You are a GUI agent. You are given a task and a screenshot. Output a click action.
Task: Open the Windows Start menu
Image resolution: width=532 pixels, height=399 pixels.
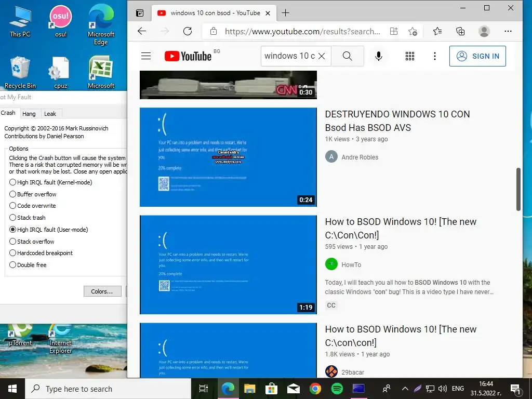coord(12,389)
